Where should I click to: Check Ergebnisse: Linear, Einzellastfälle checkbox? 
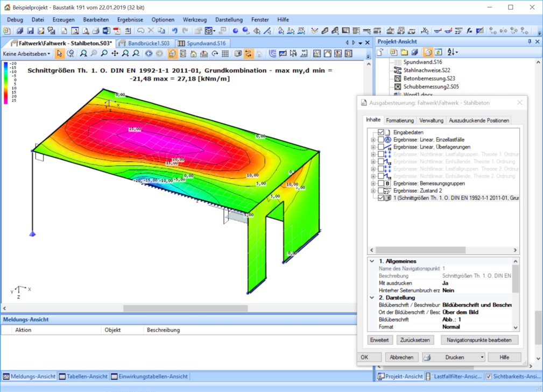pos(381,140)
